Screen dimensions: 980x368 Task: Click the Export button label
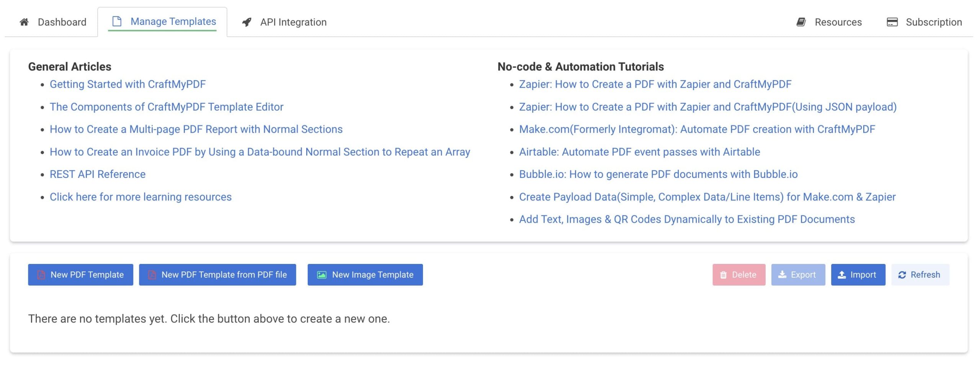click(x=803, y=275)
